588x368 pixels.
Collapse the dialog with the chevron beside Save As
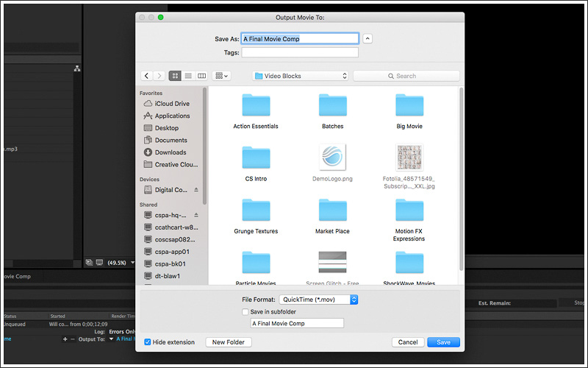[x=367, y=39]
